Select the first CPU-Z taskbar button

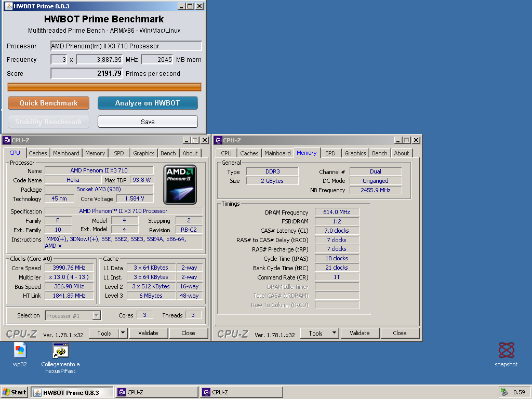(157, 392)
